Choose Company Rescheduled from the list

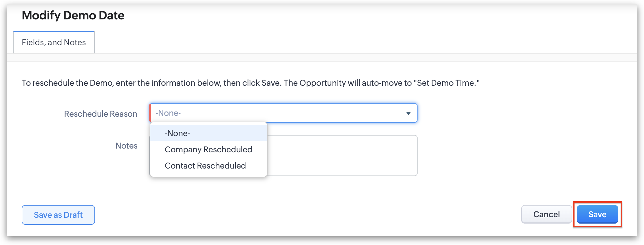pyautogui.click(x=208, y=149)
